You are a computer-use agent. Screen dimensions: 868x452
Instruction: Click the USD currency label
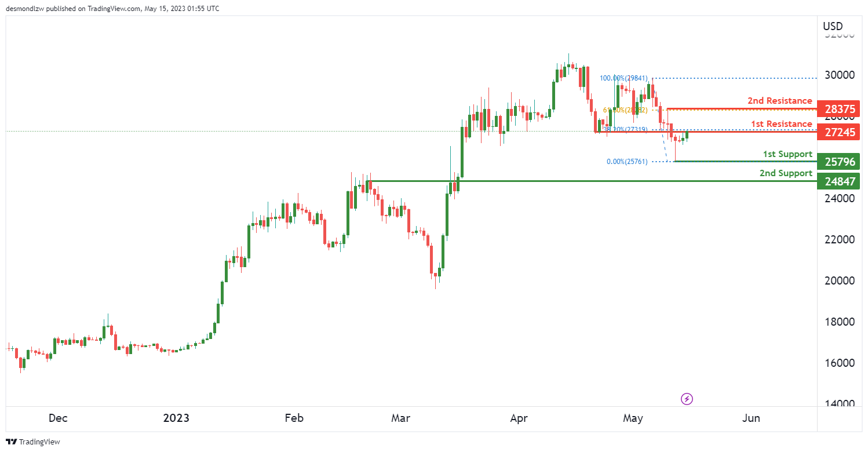[833, 26]
